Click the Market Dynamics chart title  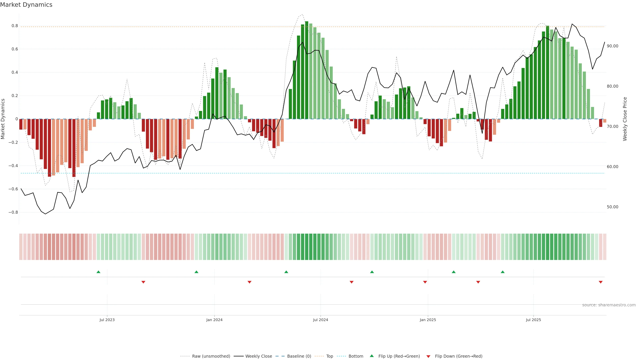tap(26, 5)
